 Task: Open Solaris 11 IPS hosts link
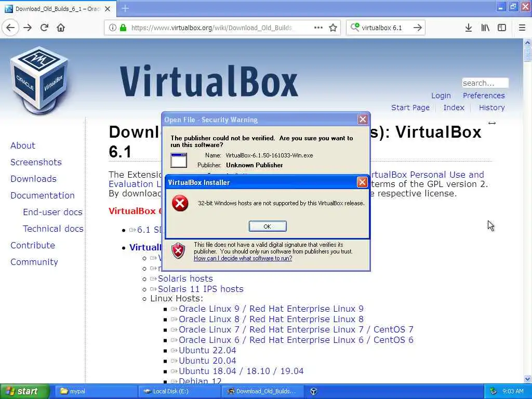[x=201, y=289]
